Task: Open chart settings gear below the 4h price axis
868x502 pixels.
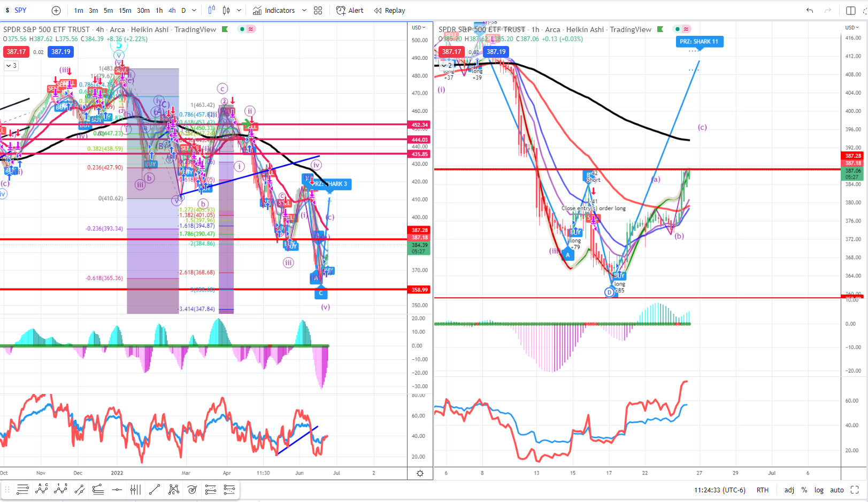Action: pos(420,473)
